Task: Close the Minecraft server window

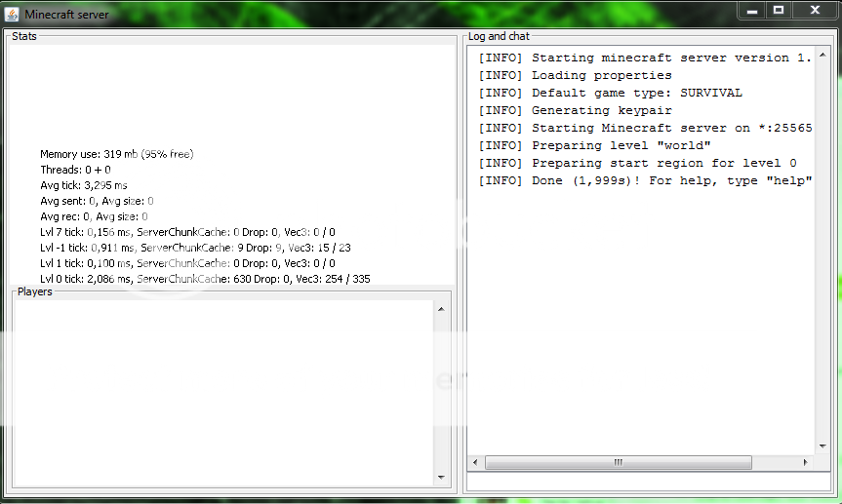Action: [x=815, y=11]
